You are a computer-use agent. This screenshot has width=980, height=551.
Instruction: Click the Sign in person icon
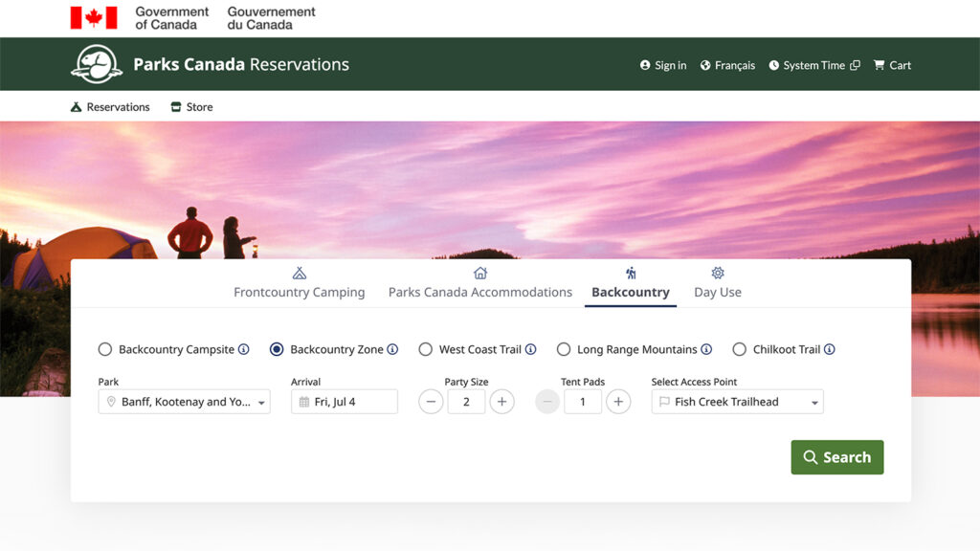[644, 65]
